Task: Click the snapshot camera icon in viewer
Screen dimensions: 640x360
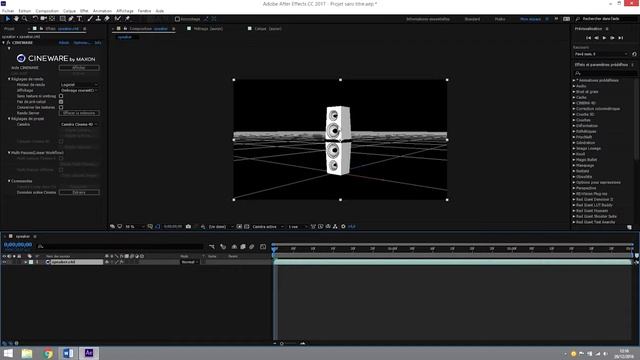Action: pos(188,227)
